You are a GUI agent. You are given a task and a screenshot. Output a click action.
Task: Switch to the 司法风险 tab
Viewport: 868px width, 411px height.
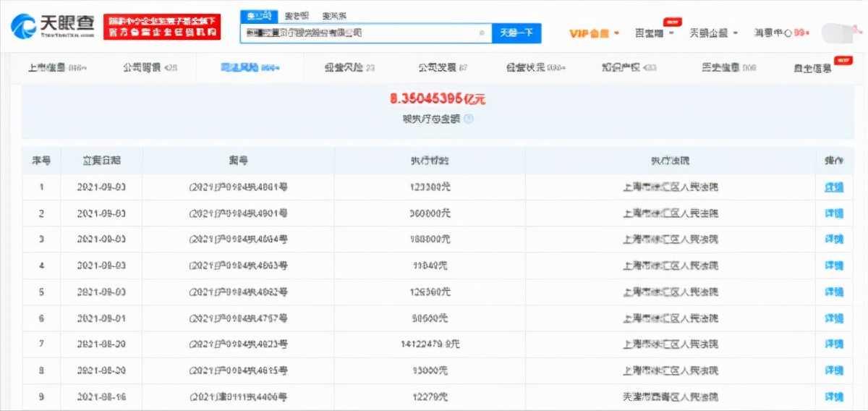250,68
